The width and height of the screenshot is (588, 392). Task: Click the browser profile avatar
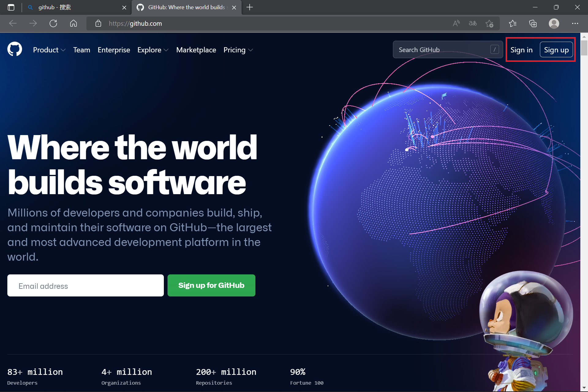(554, 24)
